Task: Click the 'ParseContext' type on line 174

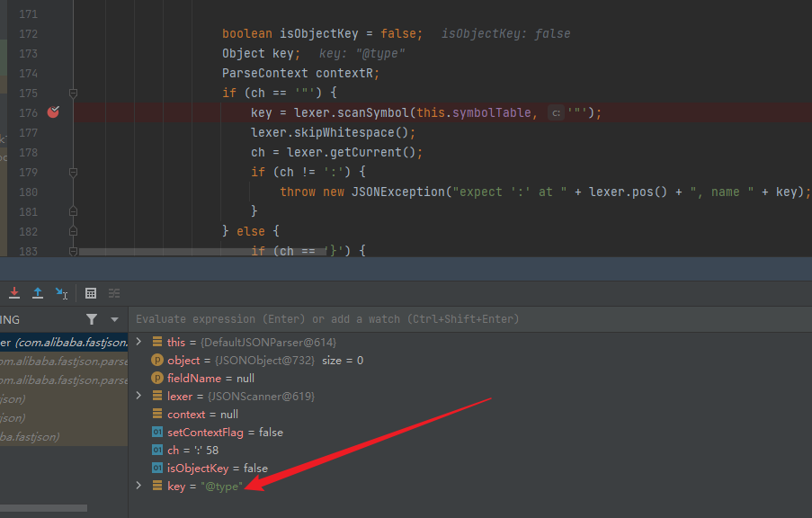Action: pos(265,73)
